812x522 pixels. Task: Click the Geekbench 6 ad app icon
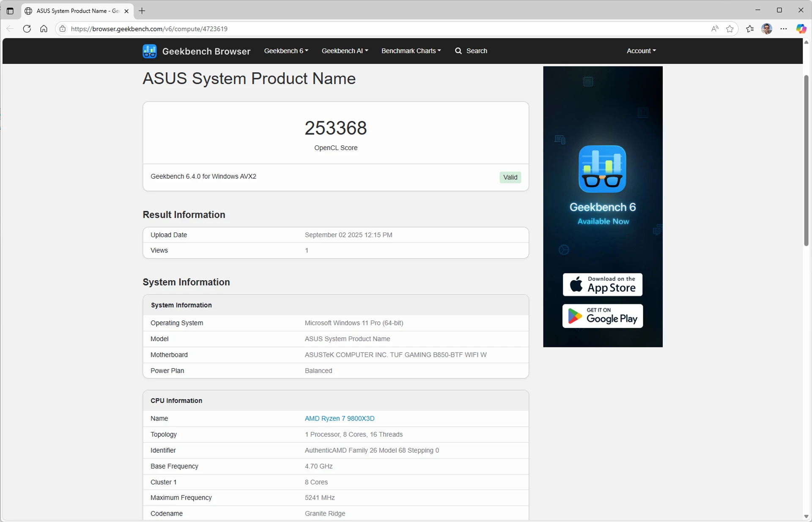point(602,169)
